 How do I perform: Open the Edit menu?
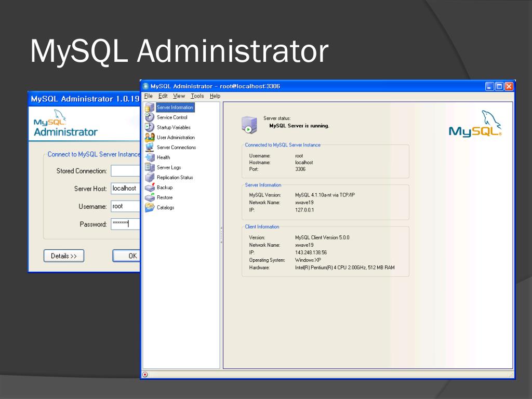tap(163, 96)
